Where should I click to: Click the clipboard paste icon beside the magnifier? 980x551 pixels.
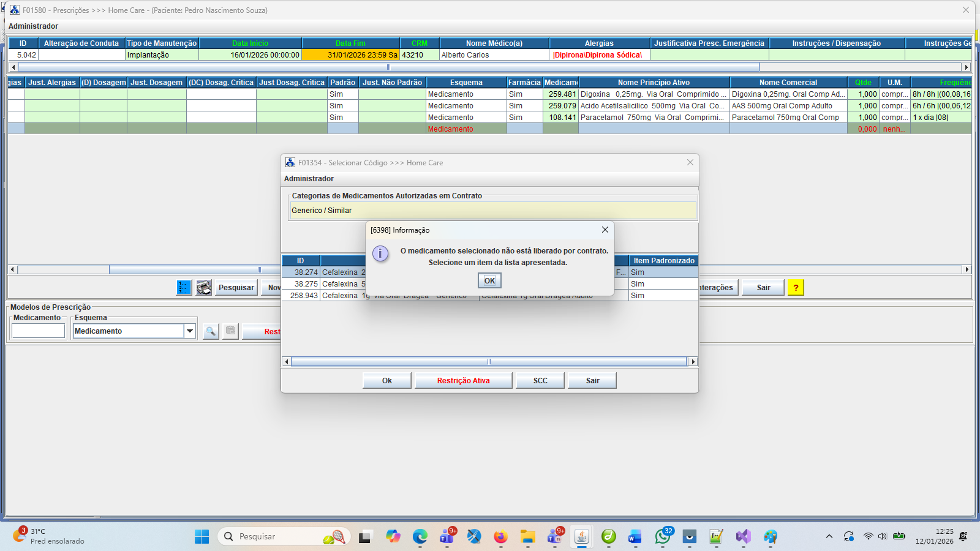click(x=230, y=331)
